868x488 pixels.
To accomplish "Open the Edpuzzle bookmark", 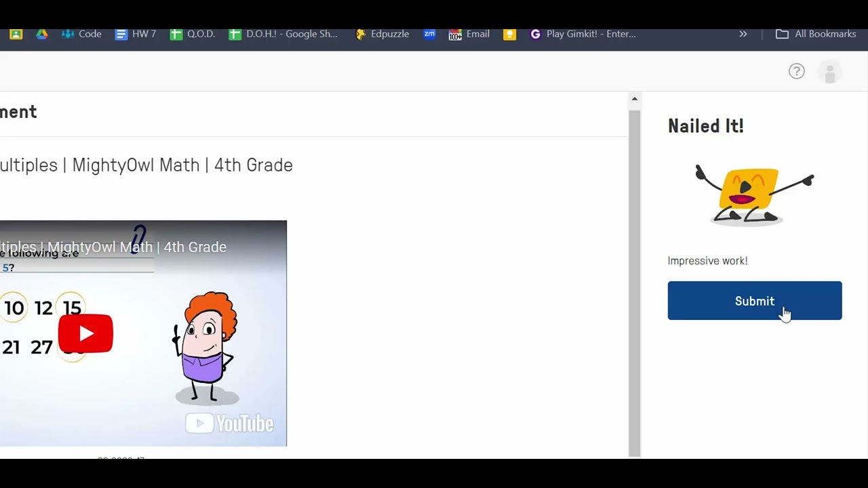I will pos(382,34).
